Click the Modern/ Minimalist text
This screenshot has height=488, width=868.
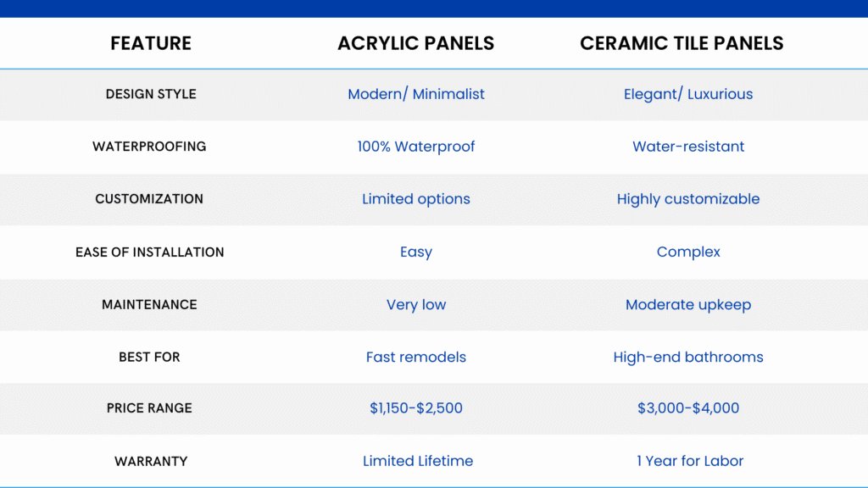416,94
